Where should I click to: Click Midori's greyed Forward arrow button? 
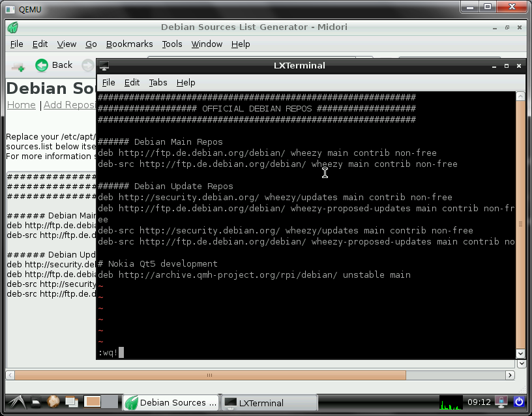(88, 65)
